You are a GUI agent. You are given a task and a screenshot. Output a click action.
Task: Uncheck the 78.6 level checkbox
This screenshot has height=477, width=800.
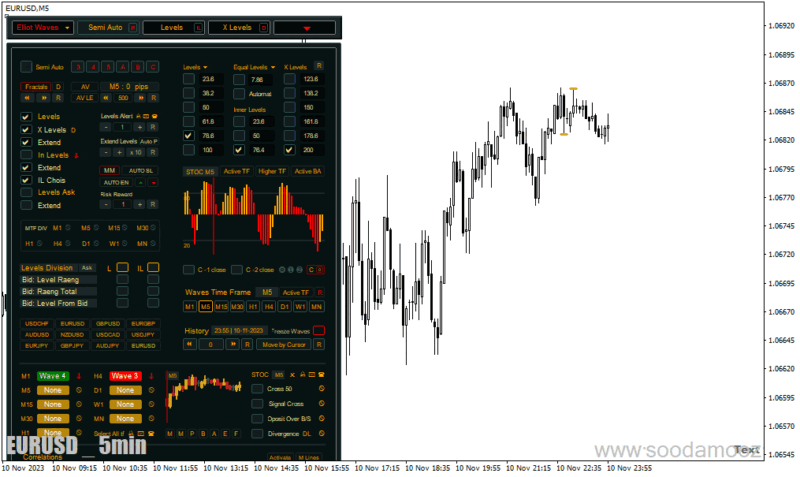[189, 136]
